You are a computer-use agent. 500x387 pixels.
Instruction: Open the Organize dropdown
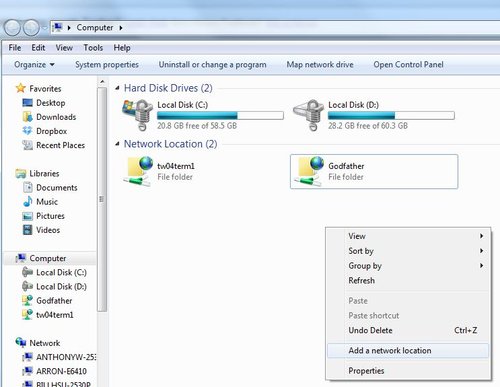click(34, 64)
